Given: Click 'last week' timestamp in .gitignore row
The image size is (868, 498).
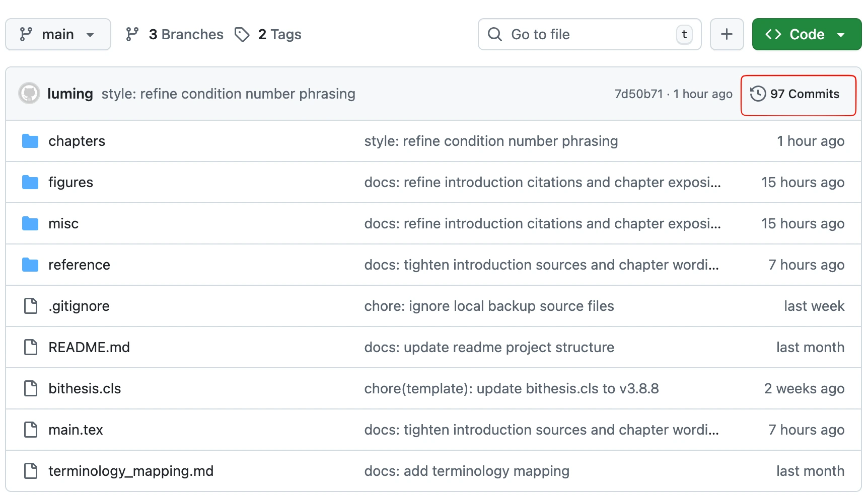Looking at the screenshot, I should [x=814, y=306].
